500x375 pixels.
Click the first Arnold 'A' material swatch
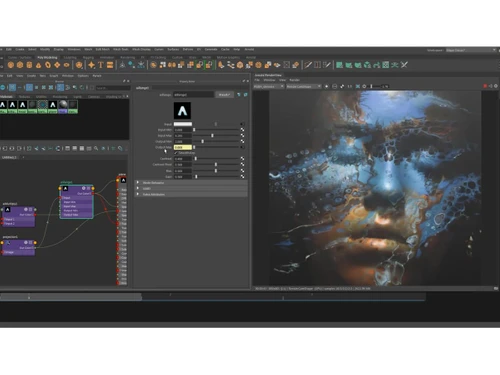[3, 107]
